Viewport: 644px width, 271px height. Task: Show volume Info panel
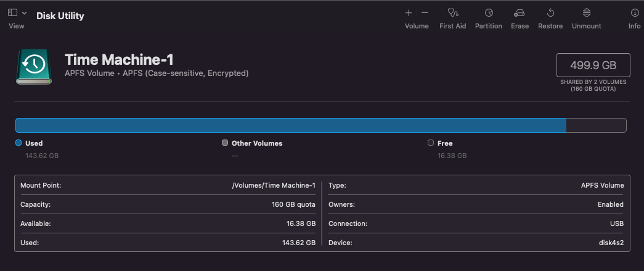[x=634, y=13]
